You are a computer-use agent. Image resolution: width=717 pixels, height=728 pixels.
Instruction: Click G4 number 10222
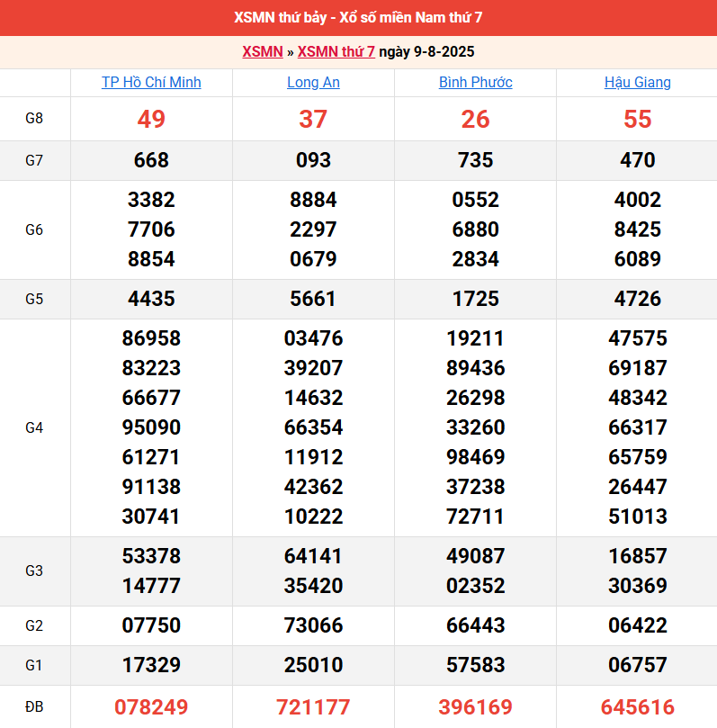pos(313,517)
